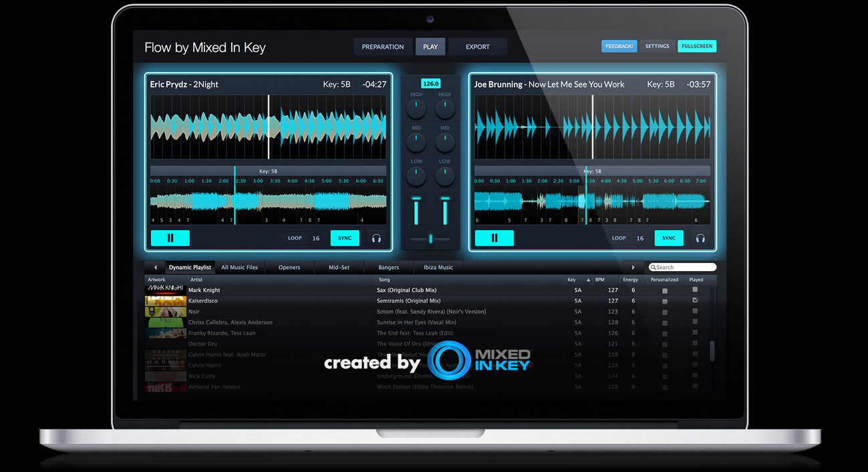Check Personalized for Kaiserdisco
Screen dimensions: 868x472
664,302
